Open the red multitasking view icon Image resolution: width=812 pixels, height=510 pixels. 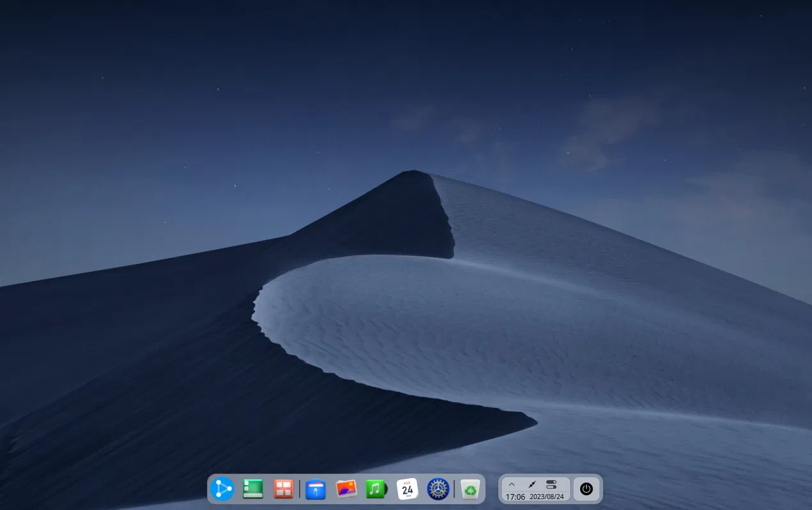[284, 490]
